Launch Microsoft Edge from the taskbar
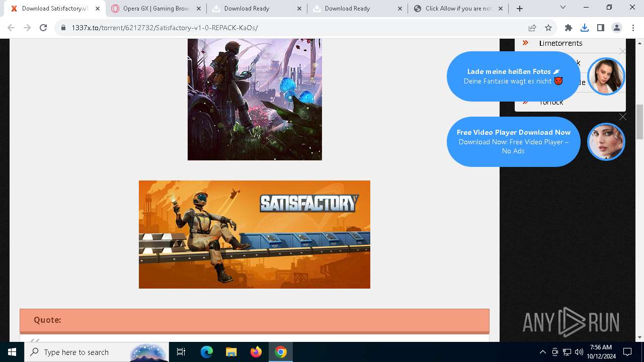 (207, 352)
